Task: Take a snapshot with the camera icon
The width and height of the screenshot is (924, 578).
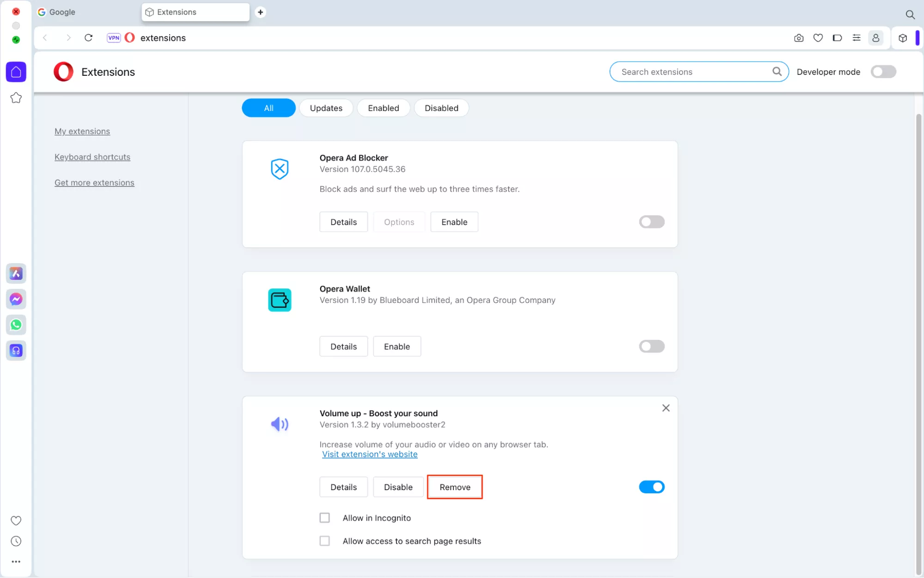Action: tap(799, 38)
